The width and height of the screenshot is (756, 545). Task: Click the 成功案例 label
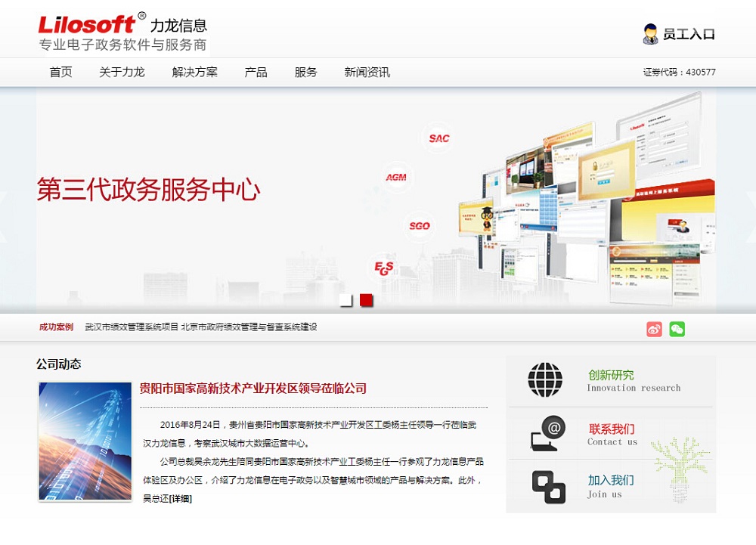pos(57,327)
